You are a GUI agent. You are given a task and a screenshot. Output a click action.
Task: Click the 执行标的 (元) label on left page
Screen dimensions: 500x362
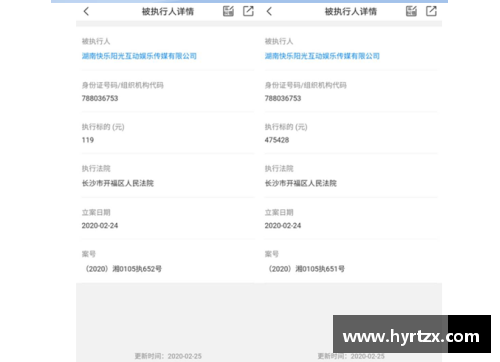tap(103, 127)
